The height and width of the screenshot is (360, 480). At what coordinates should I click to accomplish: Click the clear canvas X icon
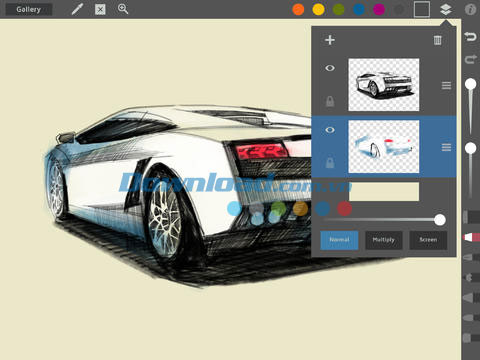pos(100,9)
